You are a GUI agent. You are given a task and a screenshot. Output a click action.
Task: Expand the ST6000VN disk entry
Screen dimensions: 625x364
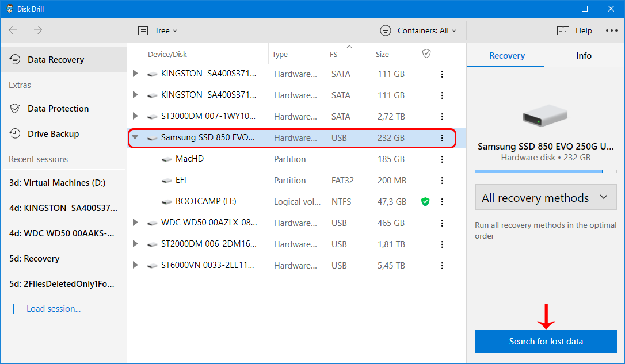135,265
